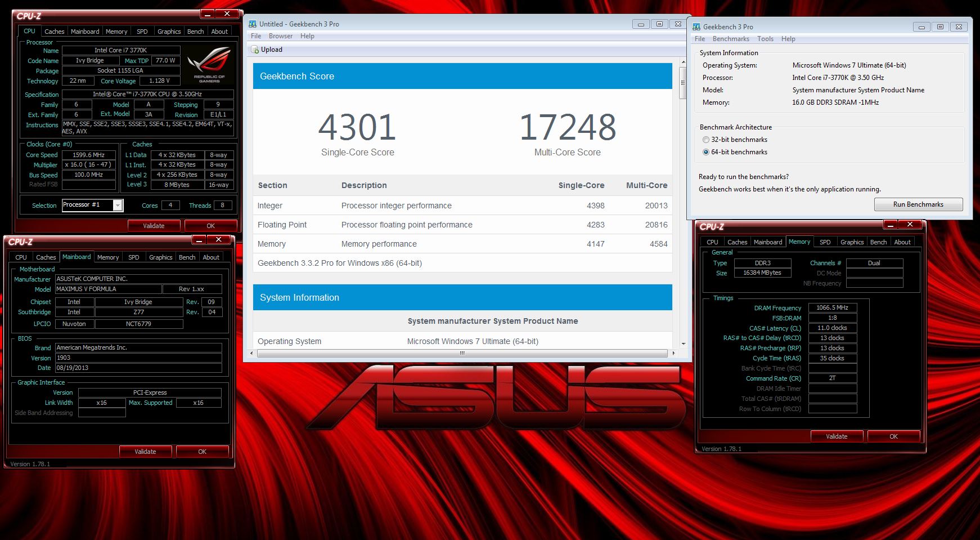
Task: Open Help menu in Untitled Geekbench window
Action: point(307,36)
